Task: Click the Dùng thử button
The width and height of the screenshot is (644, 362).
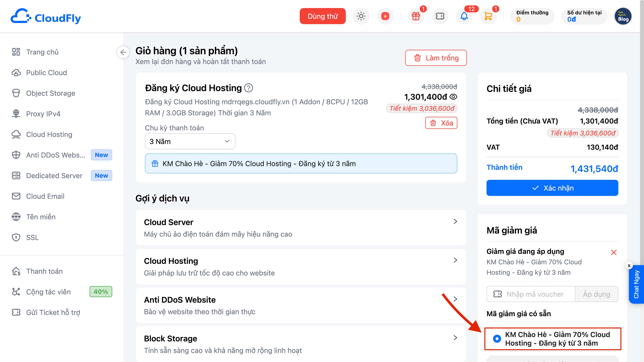Action: click(x=322, y=16)
